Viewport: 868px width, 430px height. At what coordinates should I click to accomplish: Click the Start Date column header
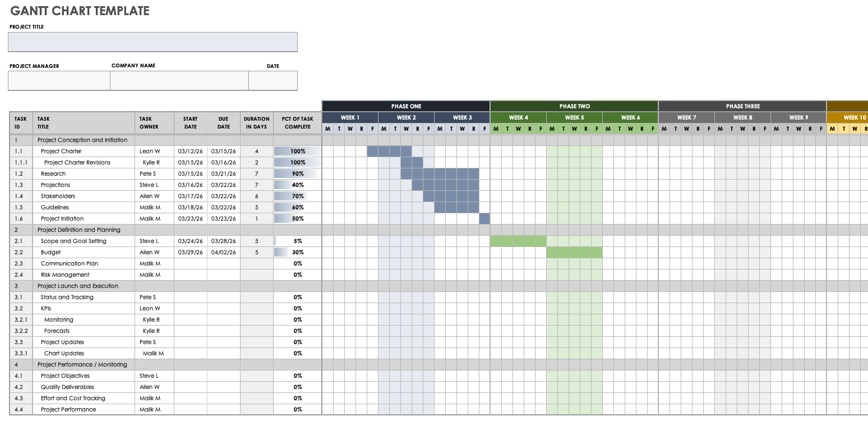190,123
